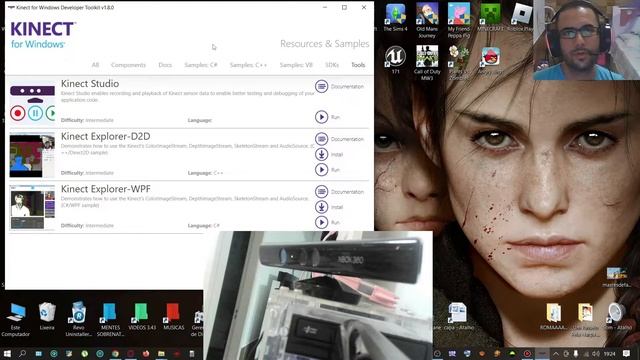
Task: Select the MENTES SOBRENAT blue folder
Action: 110,320
